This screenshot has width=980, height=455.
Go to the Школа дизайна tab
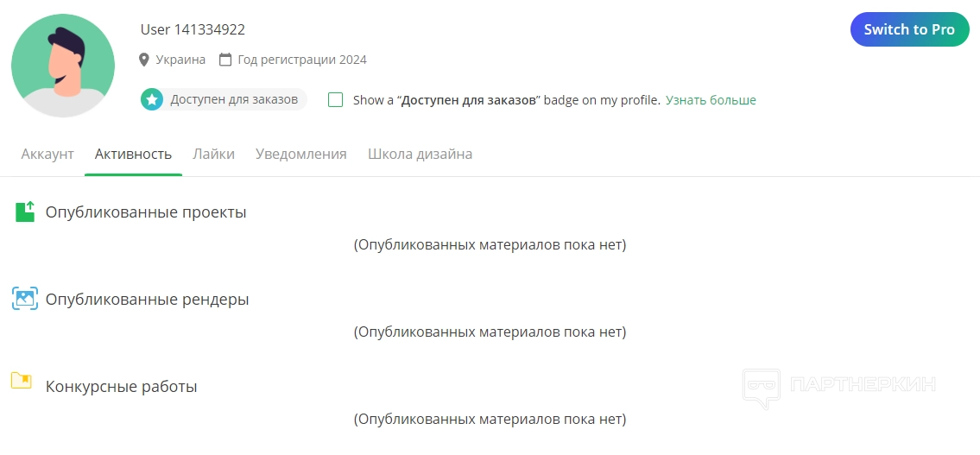point(420,154)
